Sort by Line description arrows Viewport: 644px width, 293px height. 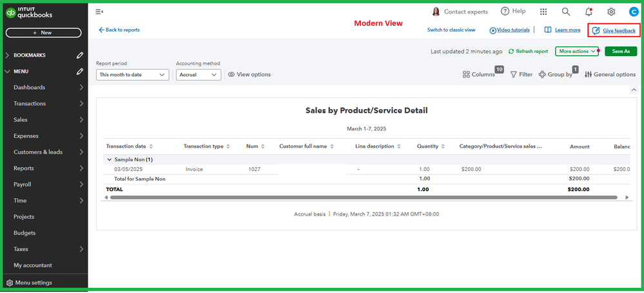[x=400, y=146]
